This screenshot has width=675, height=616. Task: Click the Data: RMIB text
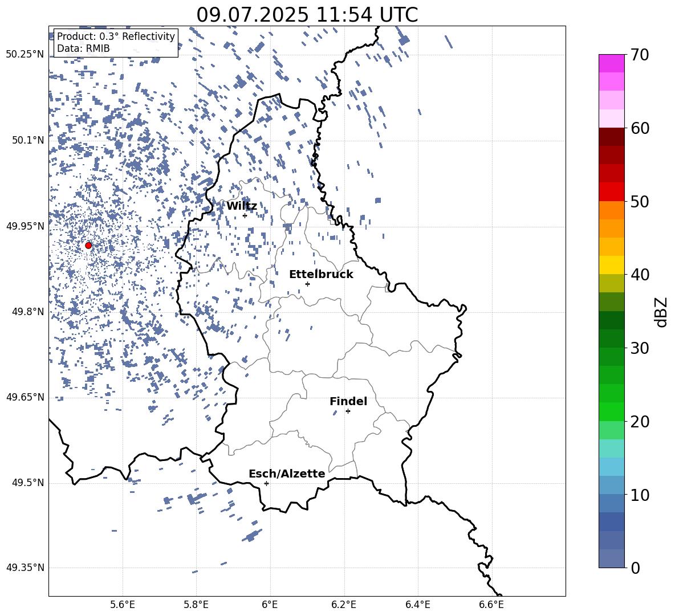[83, 48]
